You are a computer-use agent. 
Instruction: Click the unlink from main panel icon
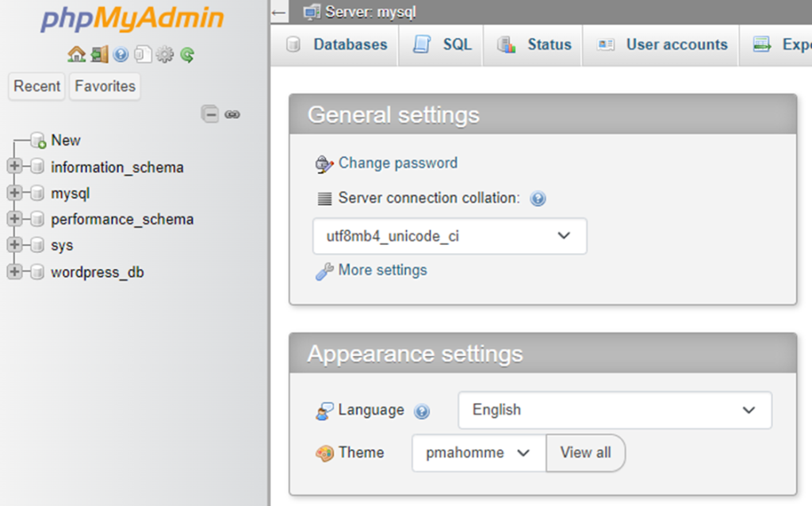tap(232, 114)
